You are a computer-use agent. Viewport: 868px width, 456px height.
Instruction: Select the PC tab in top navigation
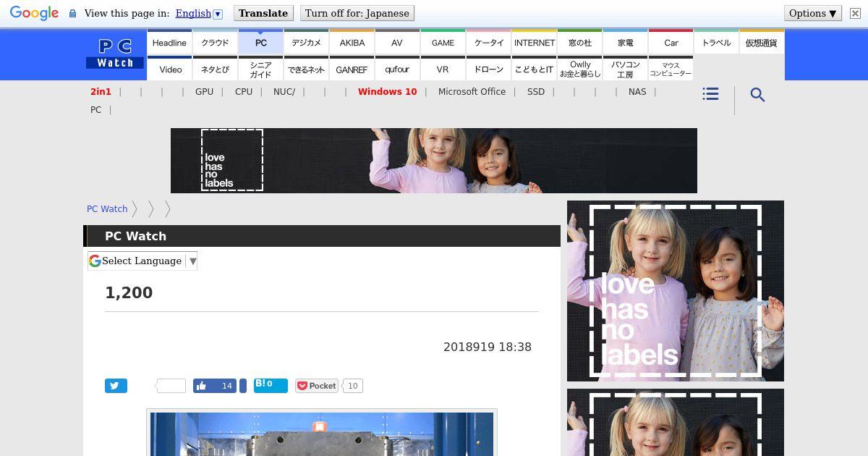(x=260, y=43)
